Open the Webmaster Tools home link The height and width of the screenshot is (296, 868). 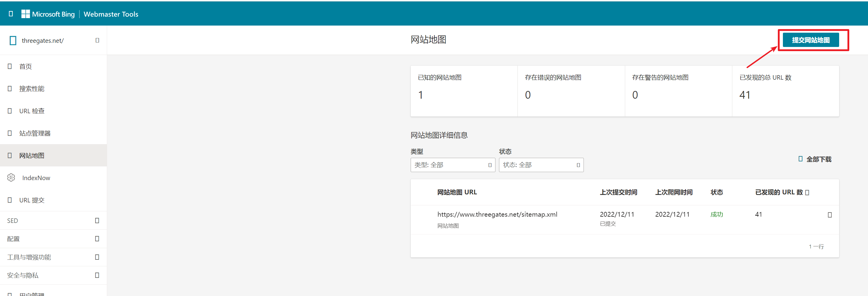click(111, 14)
